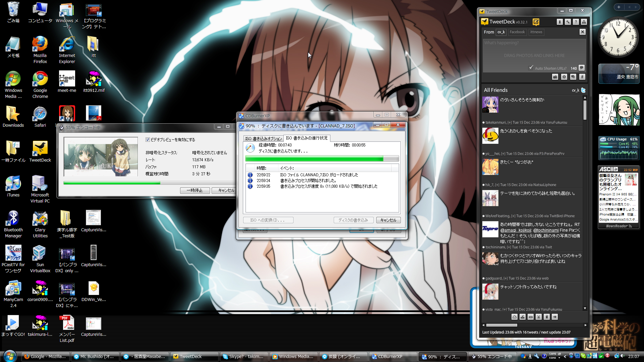Click the disk burning progress bar
The height and width of the screenshot is (362, 644).
coord(322,159)
